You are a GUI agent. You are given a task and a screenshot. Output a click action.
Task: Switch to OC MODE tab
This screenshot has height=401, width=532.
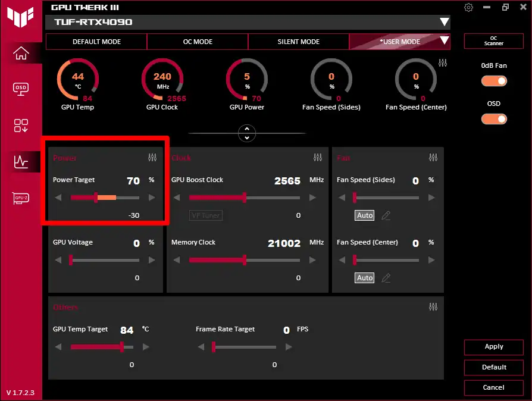pyautogui.click(x=198, y=42)
